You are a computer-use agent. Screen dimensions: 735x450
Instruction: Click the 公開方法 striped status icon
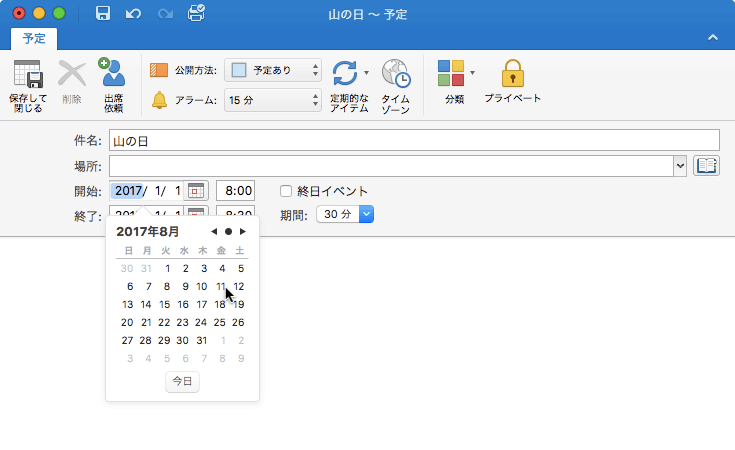159,70
